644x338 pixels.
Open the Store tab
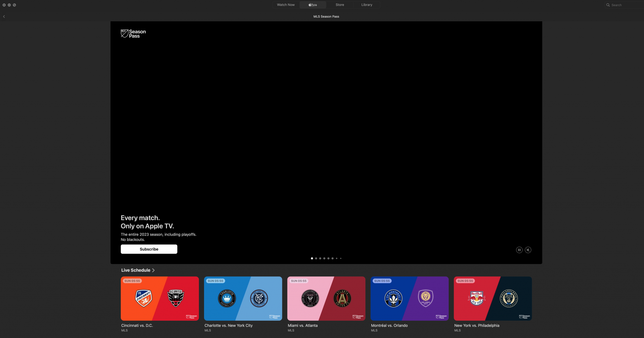coord(340,5)
